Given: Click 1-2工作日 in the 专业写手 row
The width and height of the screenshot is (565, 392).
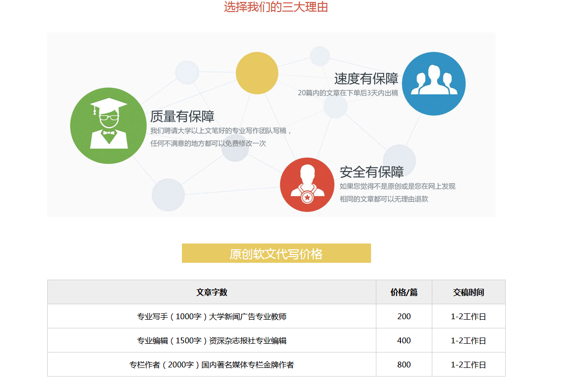Looking at the screenshot, I should pyautogui.click(x=469, y=316).
